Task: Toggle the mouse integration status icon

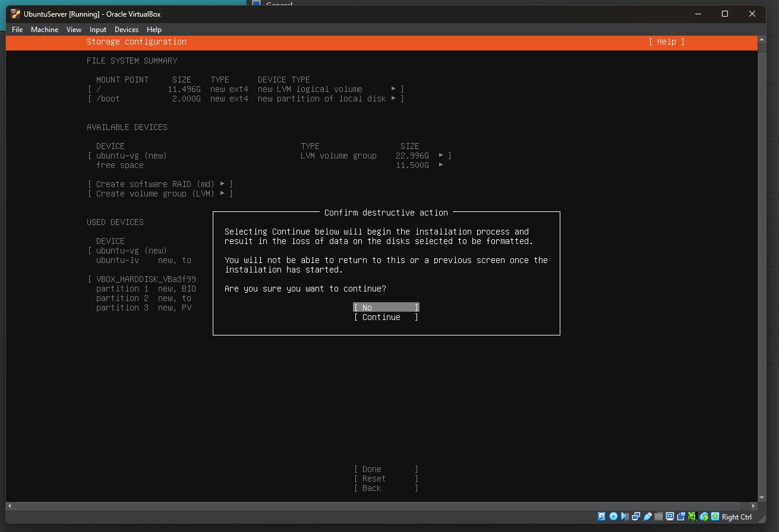Action: (x=704, y=517)
